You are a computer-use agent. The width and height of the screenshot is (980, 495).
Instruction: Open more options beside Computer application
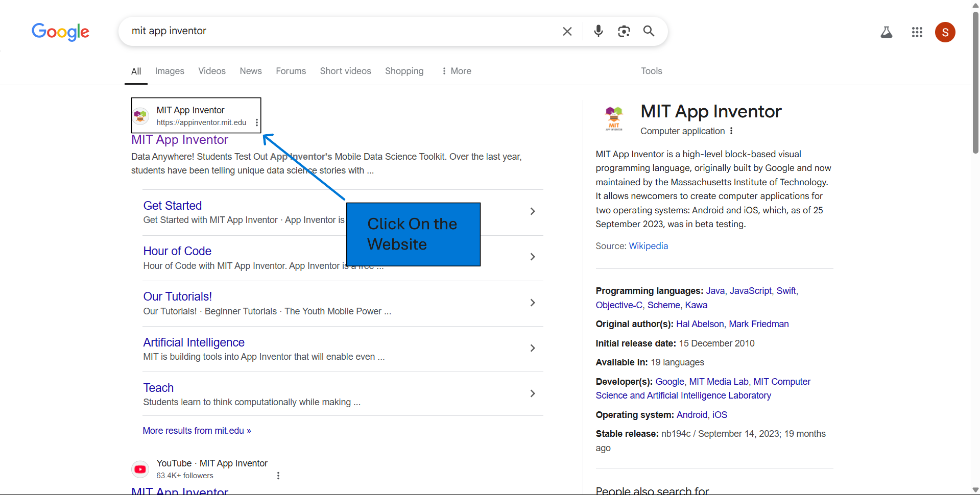pyautogui.click(x=731, y=131)
